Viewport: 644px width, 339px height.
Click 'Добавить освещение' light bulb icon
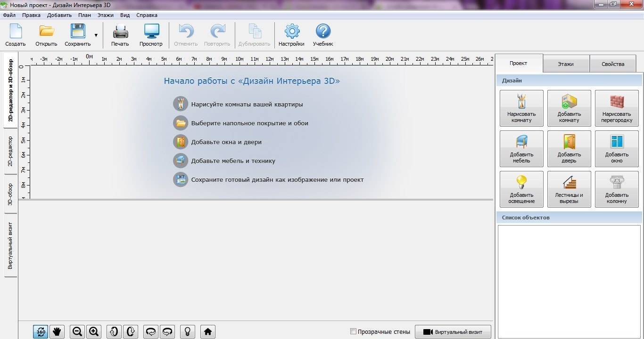pyautogui.click(x=521, y=189)
